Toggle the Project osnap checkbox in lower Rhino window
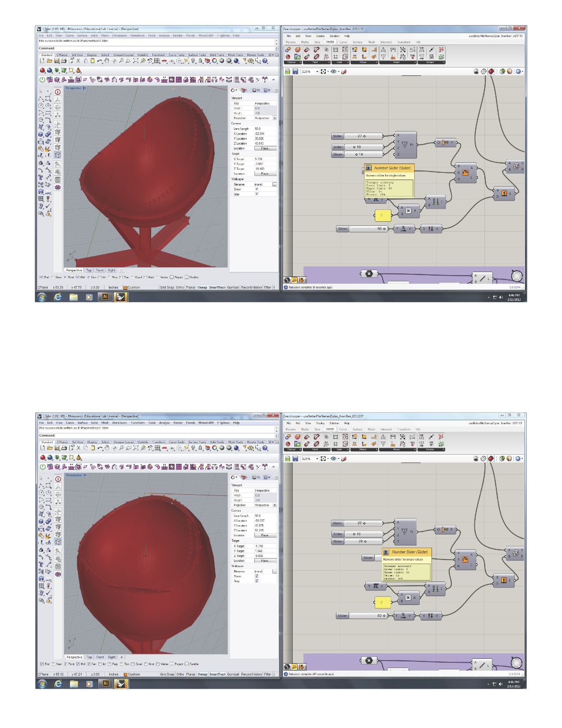The image size is (562, 728). [172, 664]
